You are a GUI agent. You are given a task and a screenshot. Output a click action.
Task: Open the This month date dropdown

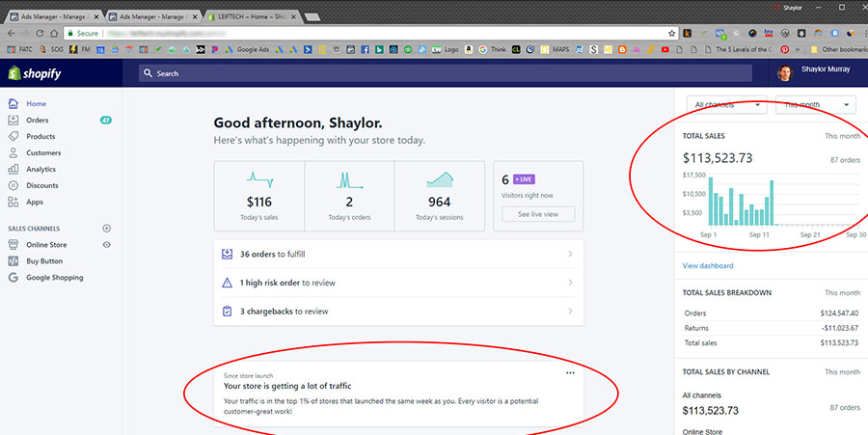coord(815,105)
